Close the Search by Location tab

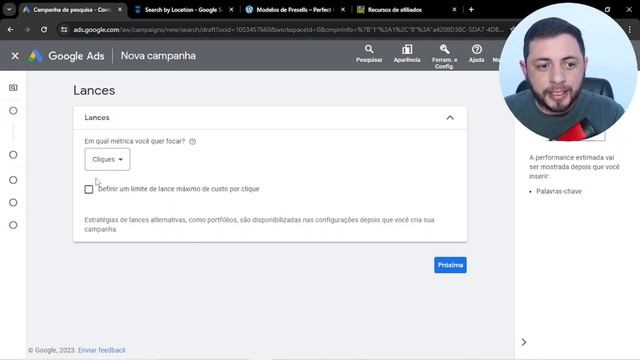(231, 9)
